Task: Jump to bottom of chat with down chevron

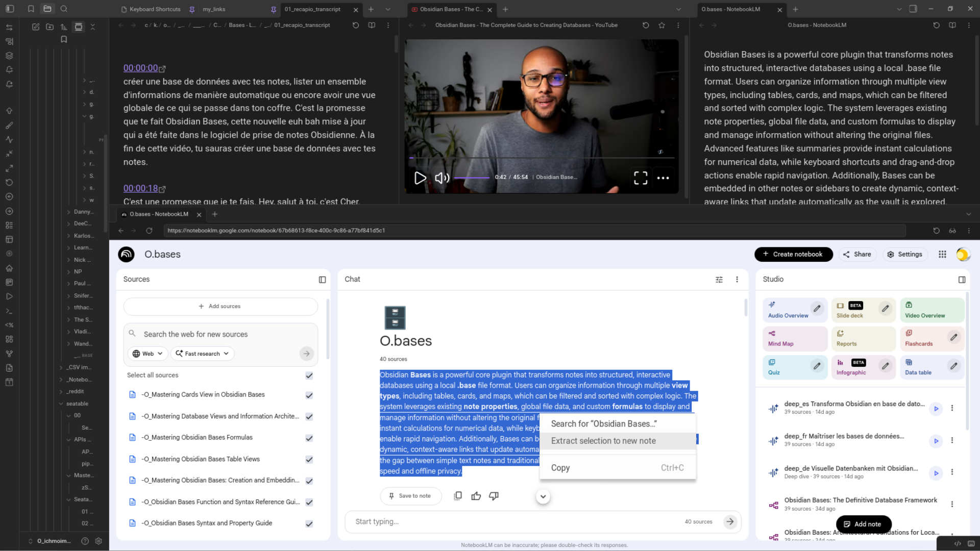Action: pyautogui.click(x=543, y=496)
